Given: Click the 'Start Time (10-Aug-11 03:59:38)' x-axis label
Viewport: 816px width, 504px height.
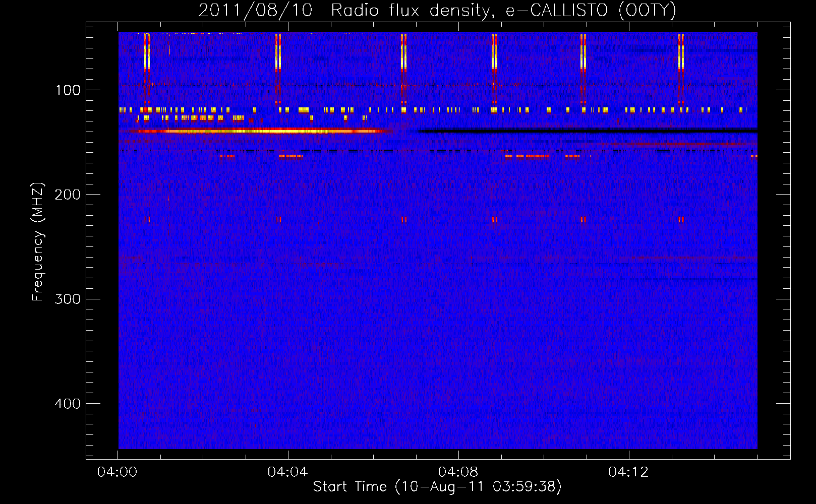Looking at the screenshot, I should [x=437, y=487].
